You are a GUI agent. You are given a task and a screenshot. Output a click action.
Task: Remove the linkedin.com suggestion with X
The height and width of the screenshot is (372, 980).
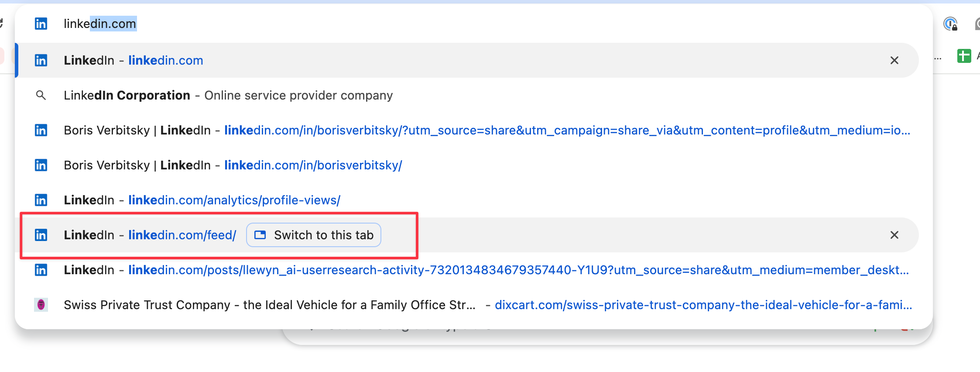(894, 60)
